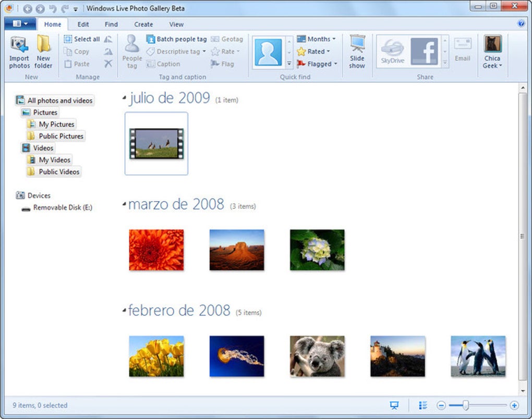Viewport: 532px width, 419px height.
Task: Click the Geotag button
Action: pos(227,39)
